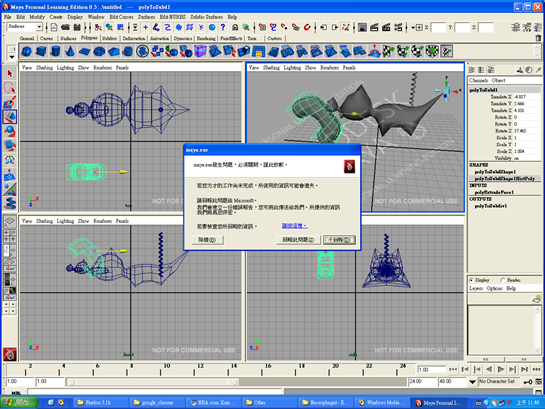The width and height of the screenshot is (545, 409).
Task: Click go to start of playback range
Action: (453, 369)
